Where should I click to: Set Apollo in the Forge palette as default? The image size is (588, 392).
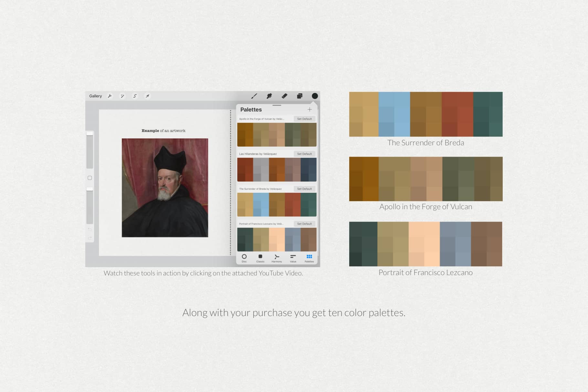[x=304, y=119]
